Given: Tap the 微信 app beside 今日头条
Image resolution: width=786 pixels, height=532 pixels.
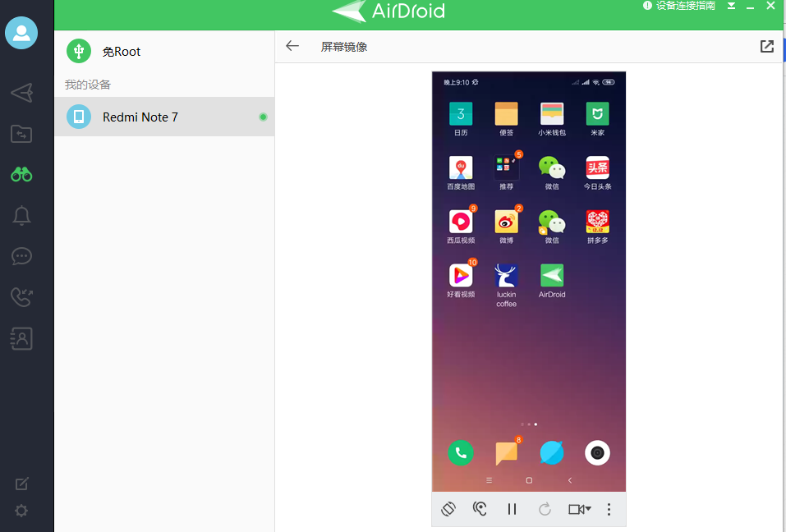Looking at the screenshot, I should tap(552, 173).
